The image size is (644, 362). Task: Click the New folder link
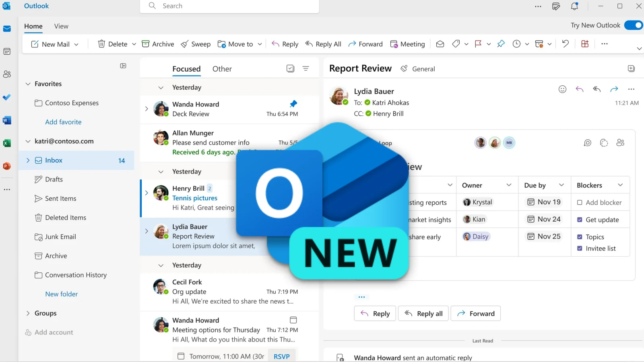[62, 294]
